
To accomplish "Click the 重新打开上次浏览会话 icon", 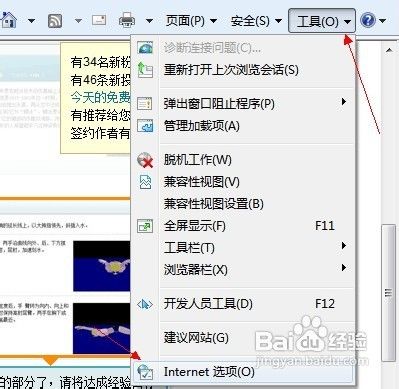I will coord(145,70).
